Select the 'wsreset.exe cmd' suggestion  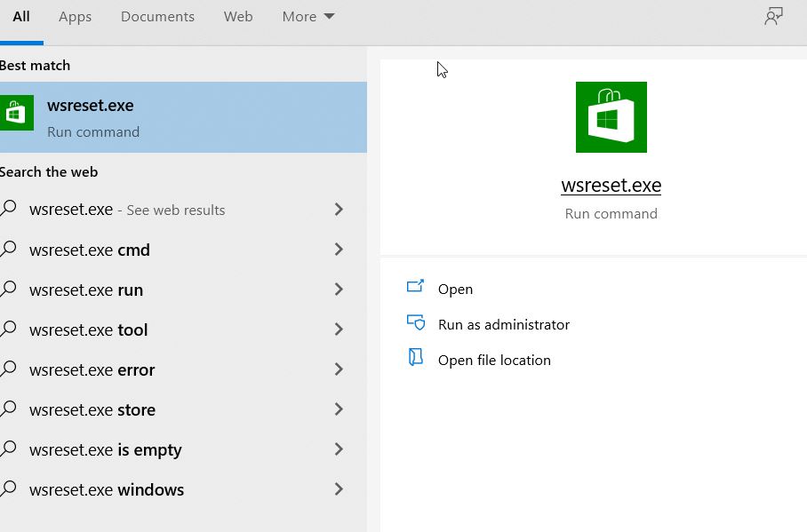[x=183, y=250]
